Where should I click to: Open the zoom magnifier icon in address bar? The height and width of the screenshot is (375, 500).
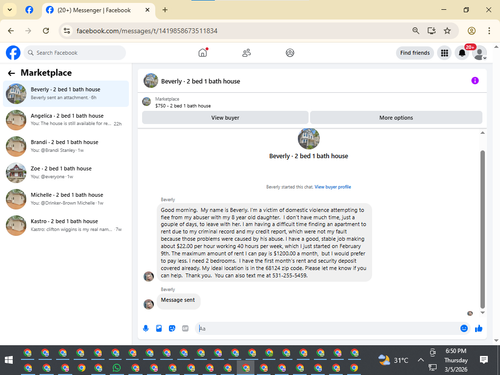pos(416,31)
